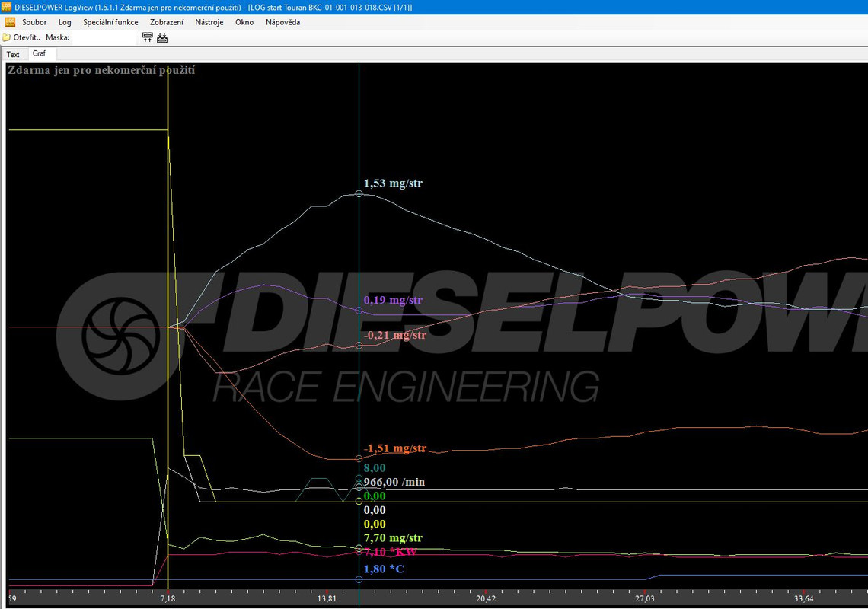The image size is (868, 609).
Task: Click the 20,42 time axis label
Action: (486, 599)
